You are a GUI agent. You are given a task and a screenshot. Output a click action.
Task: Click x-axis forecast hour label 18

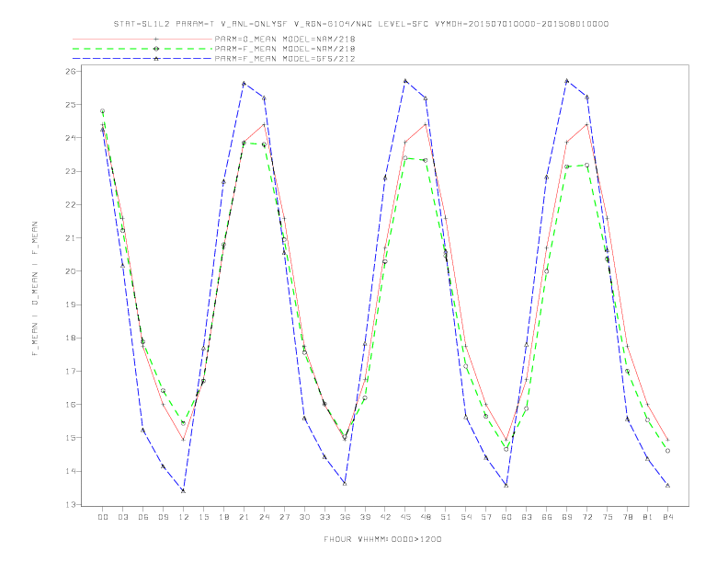click(223, 517)
